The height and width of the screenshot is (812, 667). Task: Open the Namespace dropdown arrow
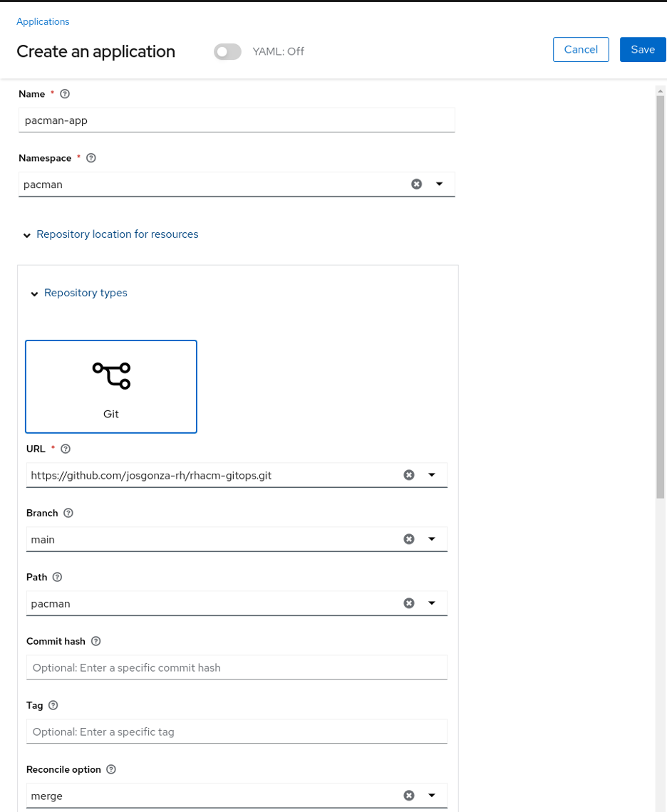439,184
